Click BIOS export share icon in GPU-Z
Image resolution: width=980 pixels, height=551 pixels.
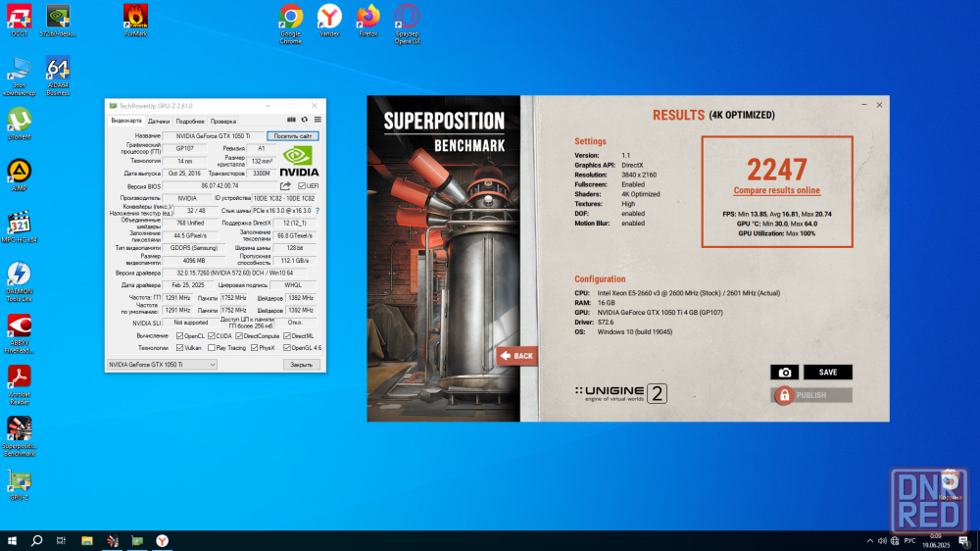click(285, 185)
